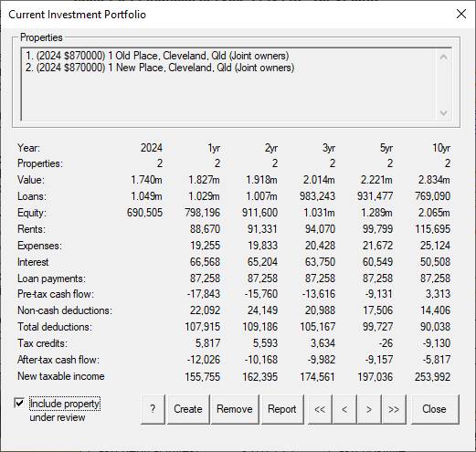This screenshot has width=476, height=452.
Task: Click the Remove button
Action: [235, 409]
